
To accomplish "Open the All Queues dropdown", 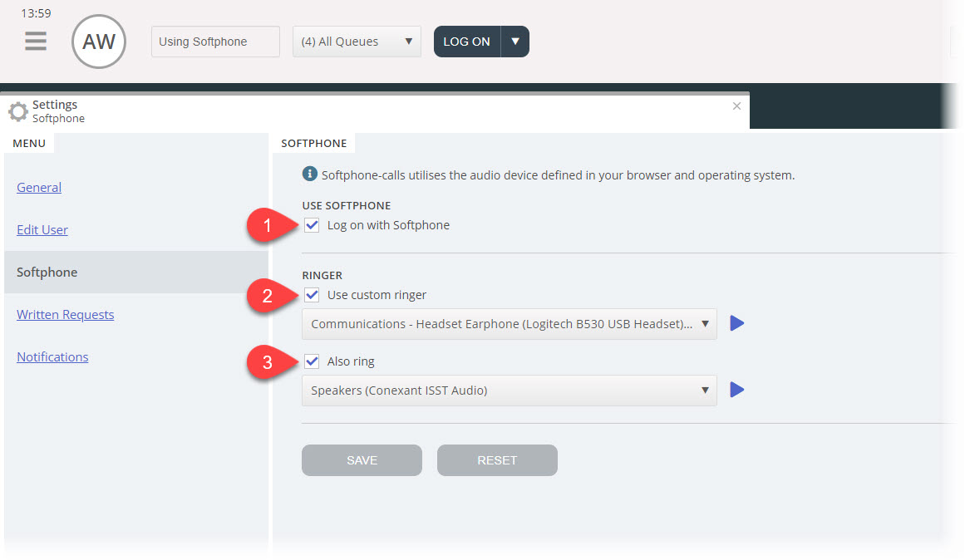I will pos(357,42).
